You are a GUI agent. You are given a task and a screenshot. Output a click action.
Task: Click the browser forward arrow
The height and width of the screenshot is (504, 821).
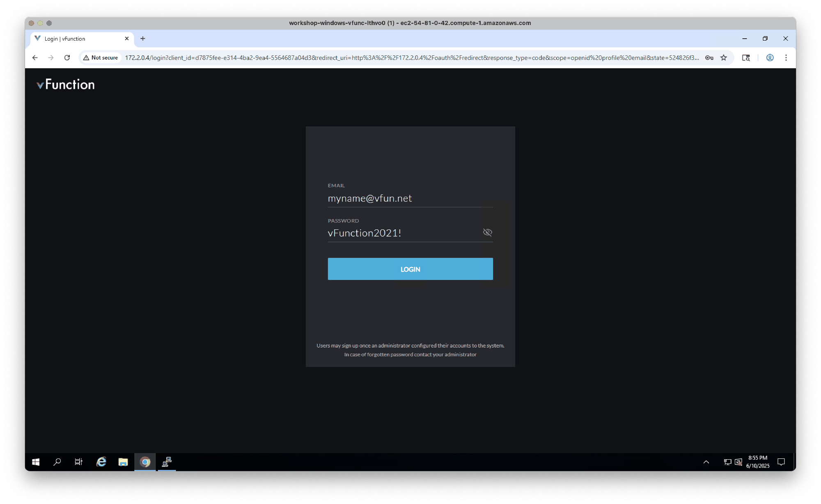pyautogui.click(x=51, y=57)
